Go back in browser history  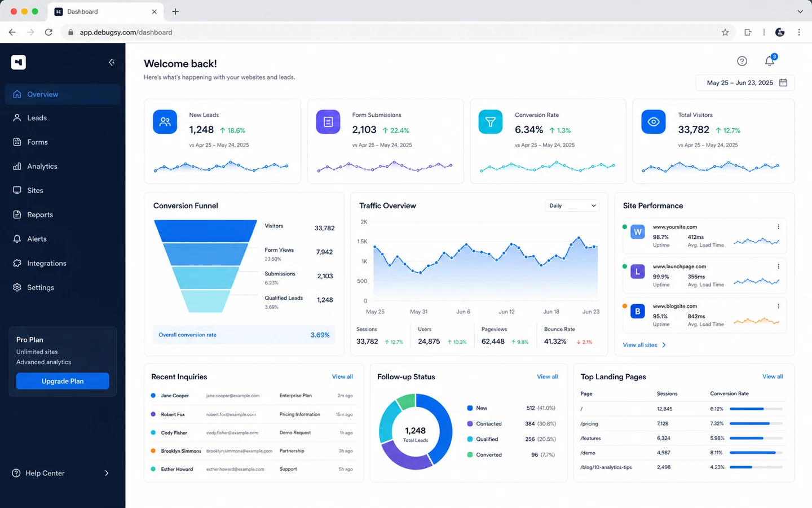(x=12, y=32)
